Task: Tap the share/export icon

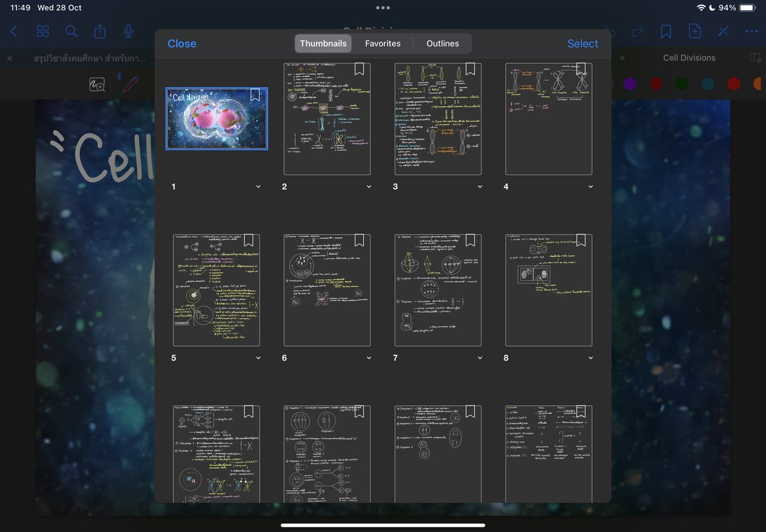Action: click(x=100, y=31)
